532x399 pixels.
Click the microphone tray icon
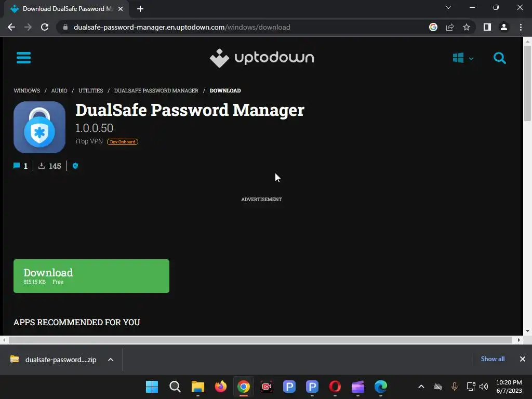[455, 387]
